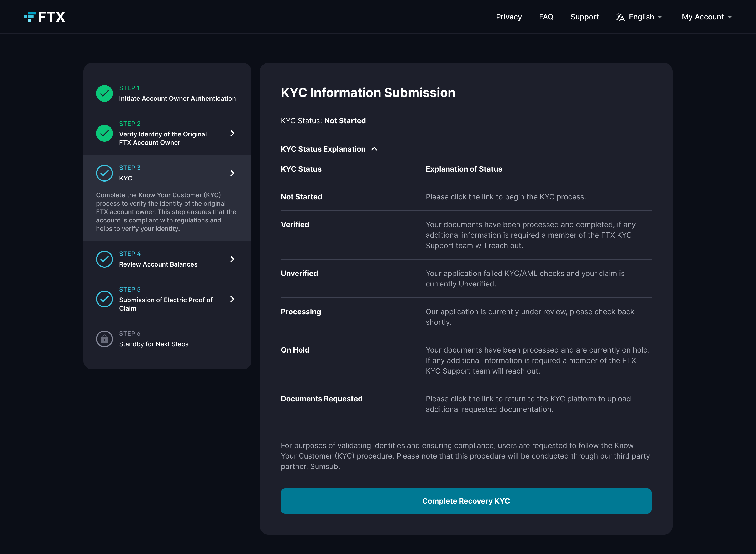Click Step 4 circle check icon

pyautogui.click(x=104, y=259)
